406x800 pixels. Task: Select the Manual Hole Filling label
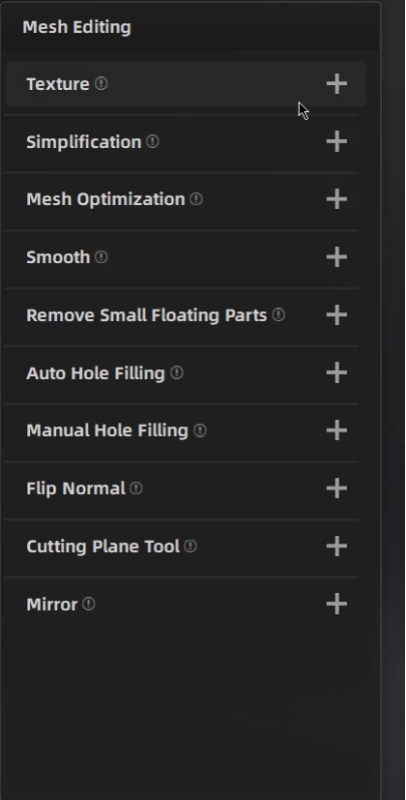(107, 431)
